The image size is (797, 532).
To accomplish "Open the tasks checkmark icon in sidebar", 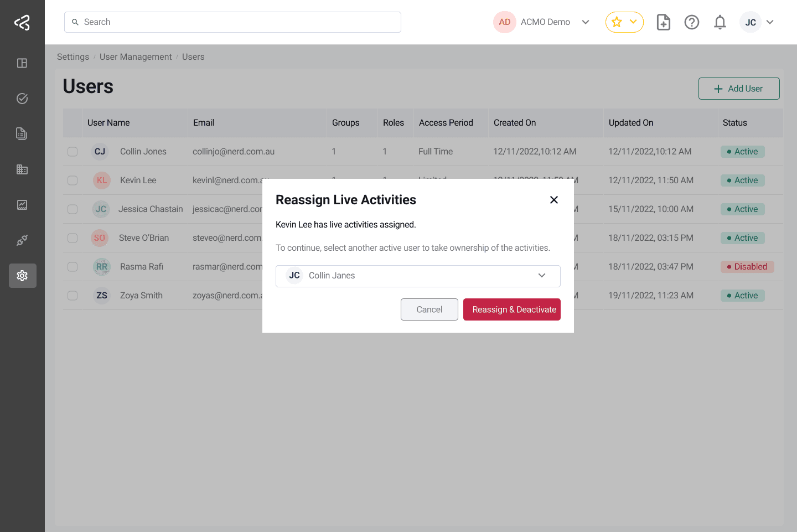I will (22, 99).
